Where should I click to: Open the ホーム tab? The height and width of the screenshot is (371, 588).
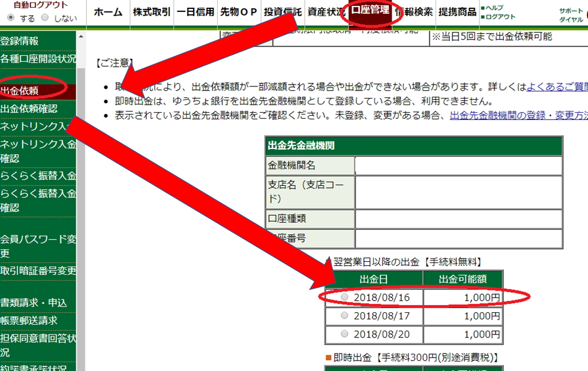pos(108,13)
